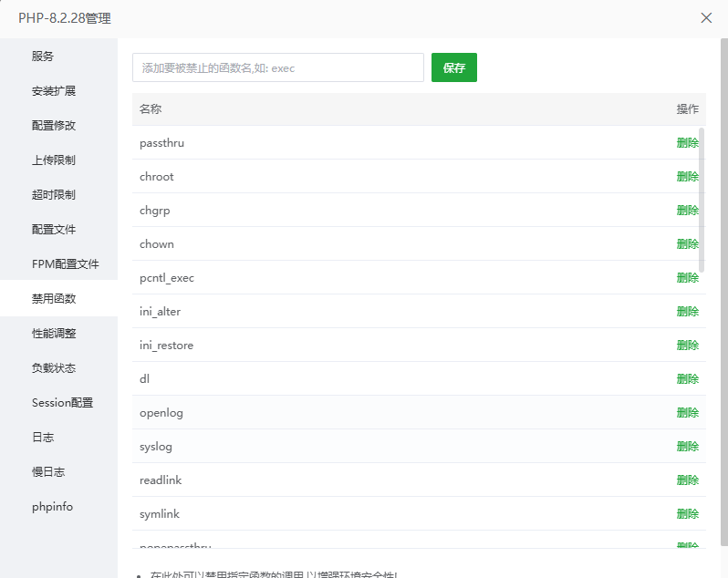
Task: Click the function list vertical scrollbar
Action: point(701,201)
